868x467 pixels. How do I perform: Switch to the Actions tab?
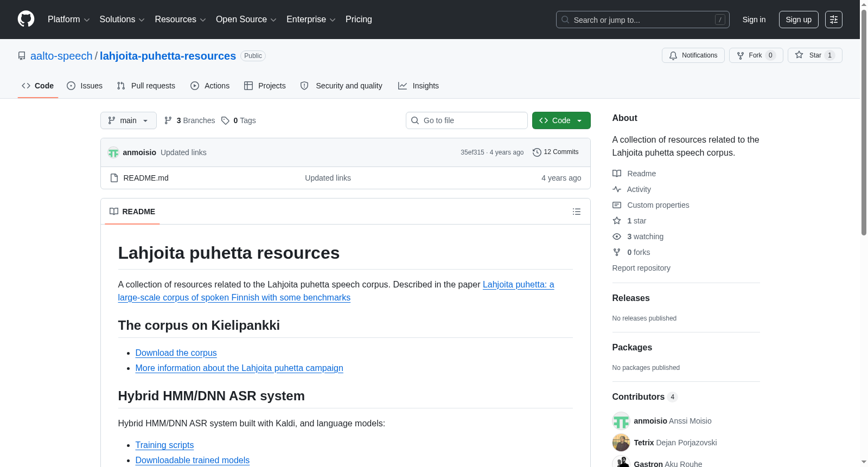(210, 86)
